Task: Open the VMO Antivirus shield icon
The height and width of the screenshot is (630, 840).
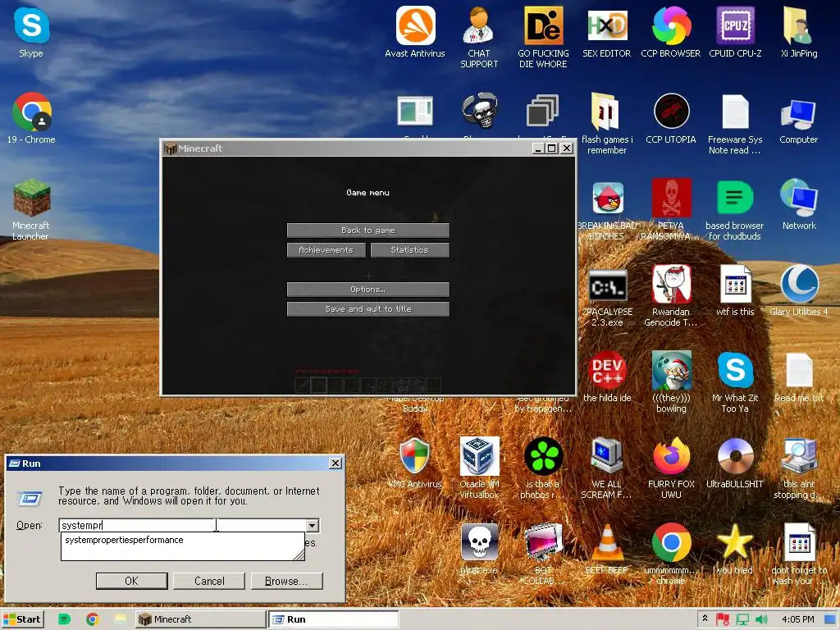Action: 415,463
